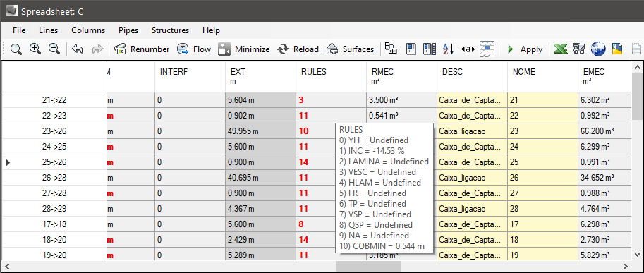644x273 pixels.
Task: Click the dump truck icon
Action: (x=579, y=49)
